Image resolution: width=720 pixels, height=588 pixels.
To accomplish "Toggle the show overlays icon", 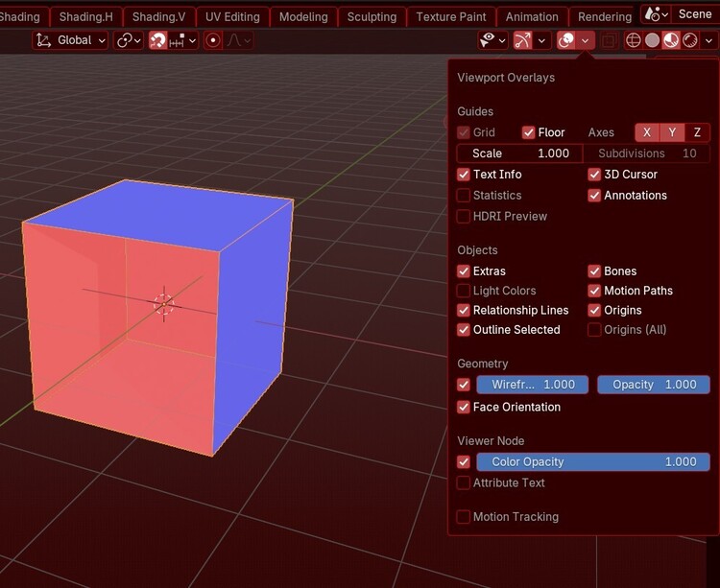I will [x=566, y=40].
